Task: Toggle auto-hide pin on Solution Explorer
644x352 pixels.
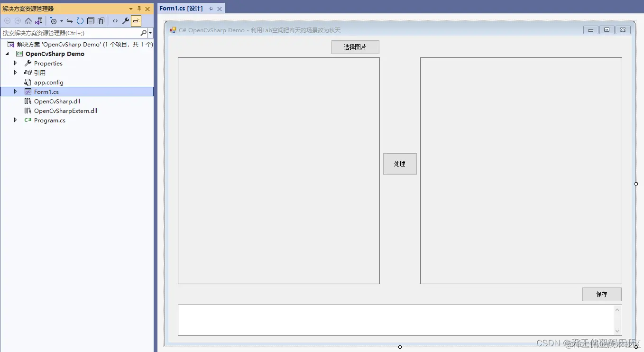Action: 139,9
